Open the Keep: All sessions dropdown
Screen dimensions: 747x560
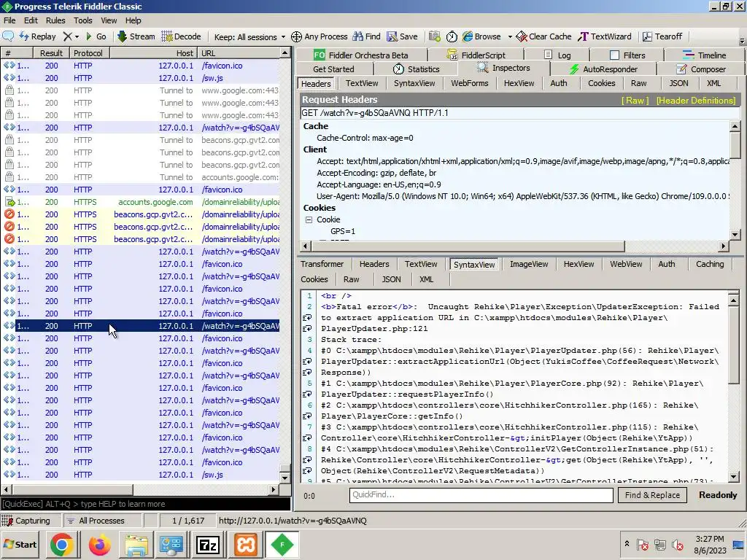pyautogui.click(x=249, y=36)
